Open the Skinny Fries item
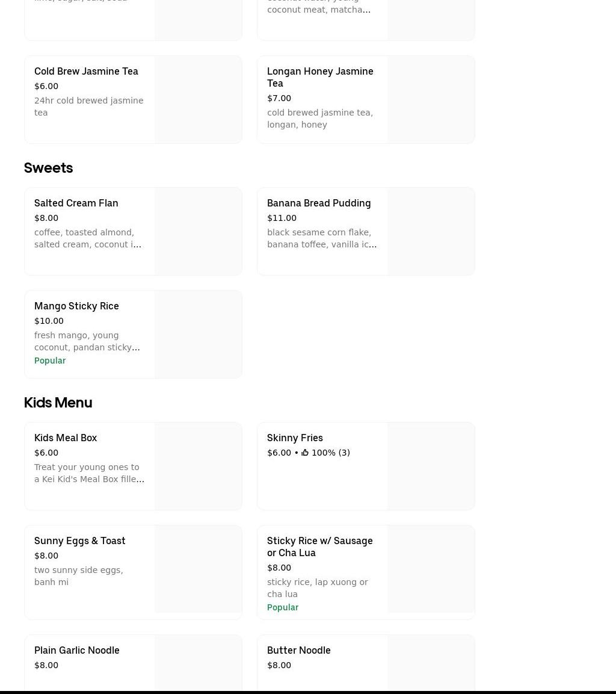This screenshot has height=694, width=616. click(295, 438)
